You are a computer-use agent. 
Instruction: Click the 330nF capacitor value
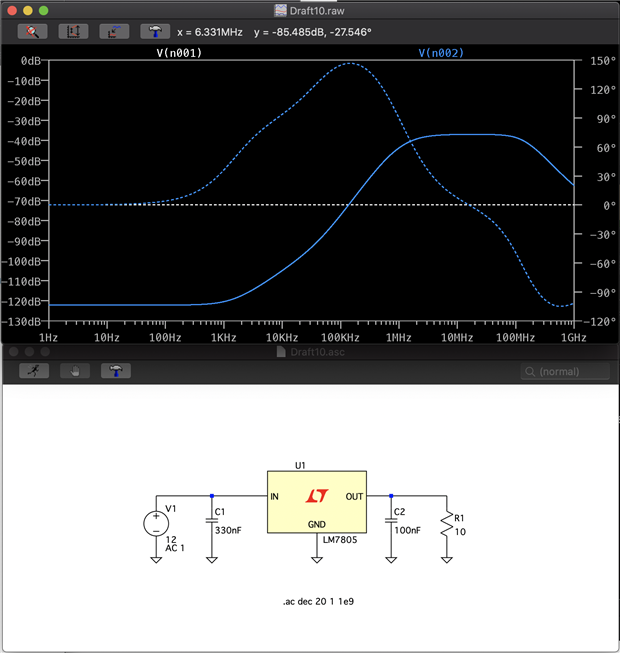pos(228,530)
